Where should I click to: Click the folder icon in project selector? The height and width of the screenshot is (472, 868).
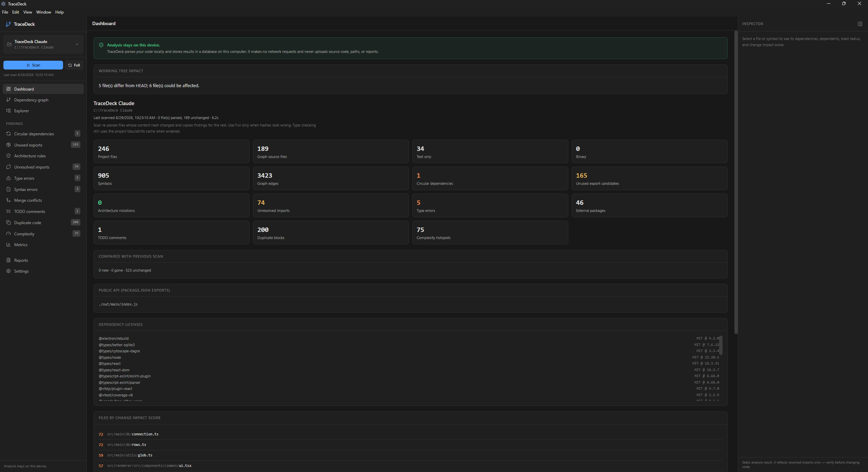tap(9, 44)
